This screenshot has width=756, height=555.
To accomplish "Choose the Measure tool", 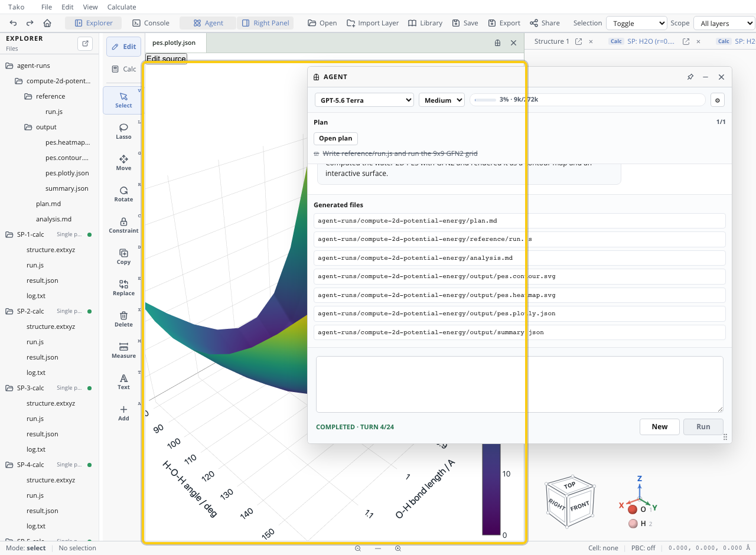I will click(123, 350).
